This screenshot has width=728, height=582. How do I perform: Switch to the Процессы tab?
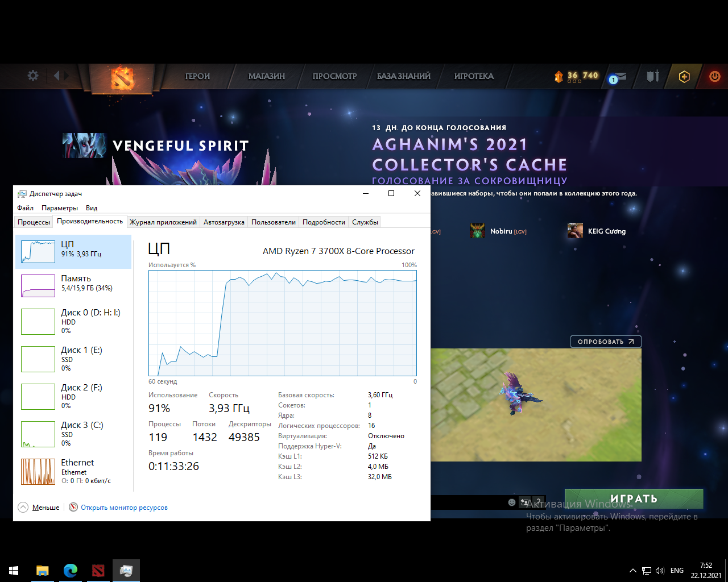(34, 222)
